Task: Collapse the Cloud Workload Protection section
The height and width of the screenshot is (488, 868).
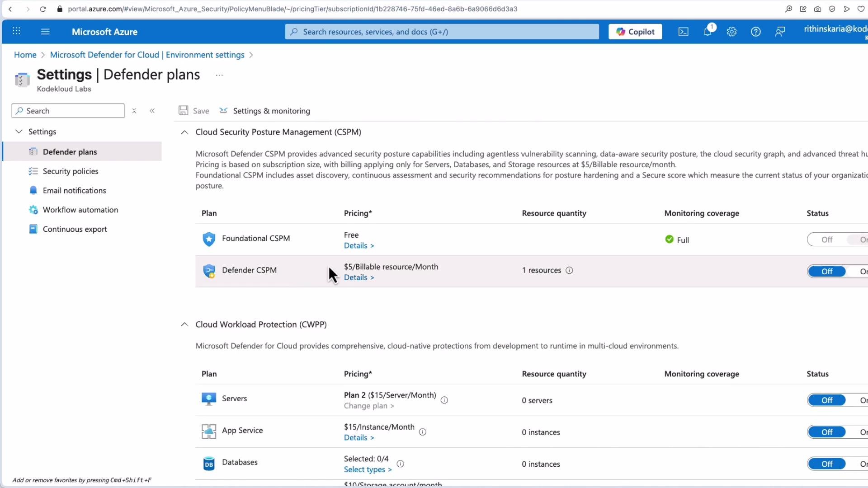Action: tap(184, 324)
